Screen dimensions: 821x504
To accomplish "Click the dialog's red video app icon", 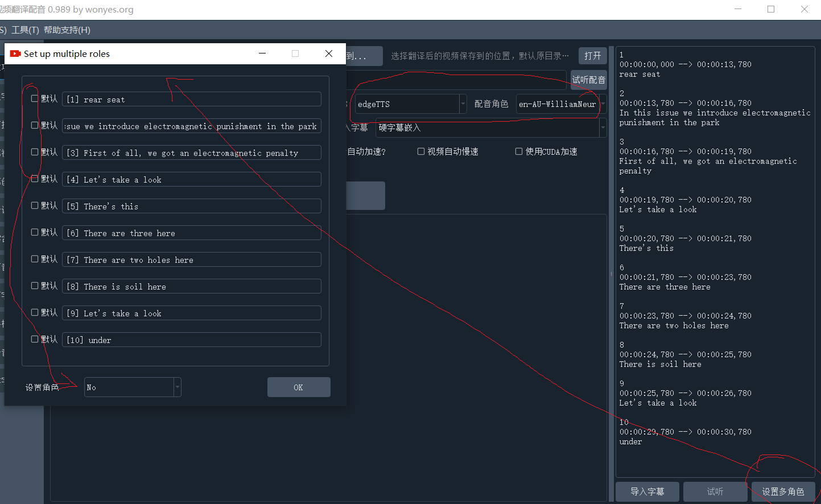I will [15, 53].
